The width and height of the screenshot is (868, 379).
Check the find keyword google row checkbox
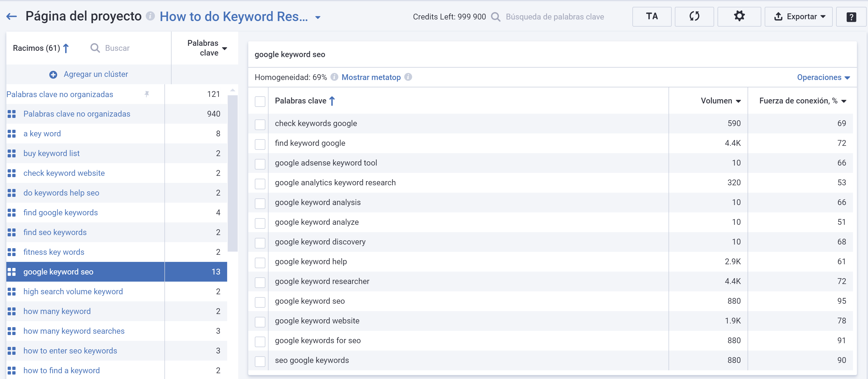pos(260,144)
